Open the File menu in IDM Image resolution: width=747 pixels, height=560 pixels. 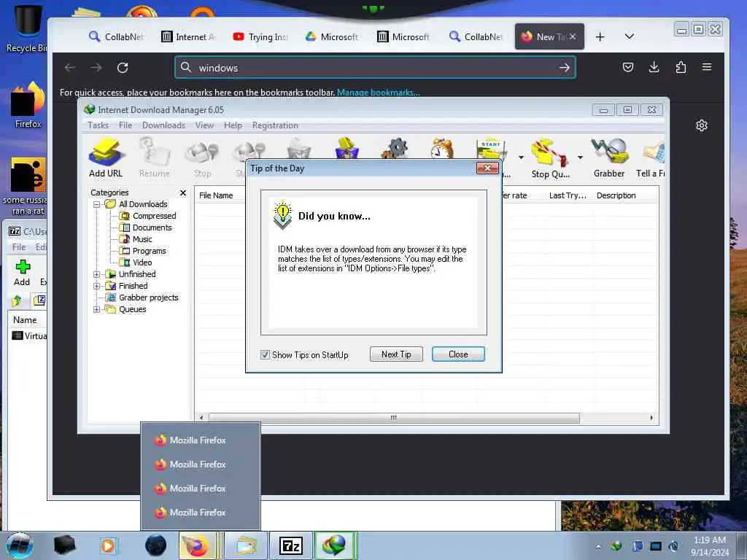[125, 125]
